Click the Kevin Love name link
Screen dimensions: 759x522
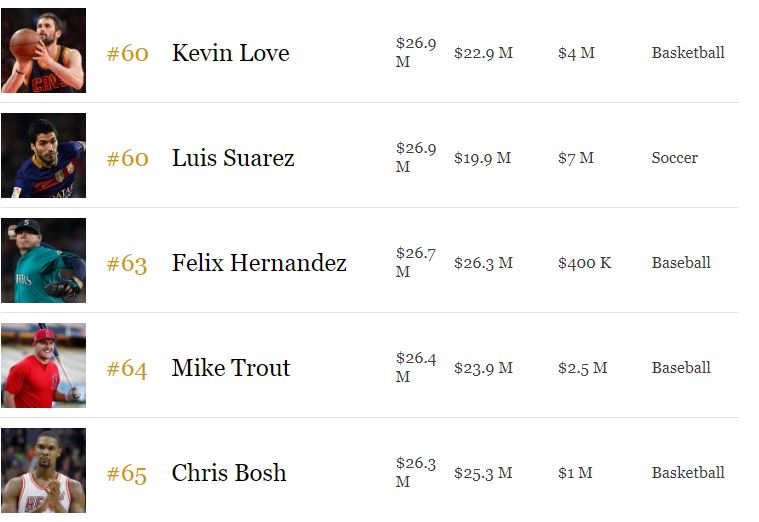coord(231,53)
